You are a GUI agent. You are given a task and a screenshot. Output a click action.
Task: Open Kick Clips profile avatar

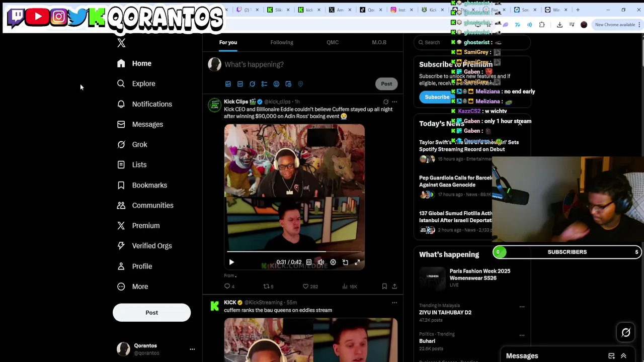point(215,105)
